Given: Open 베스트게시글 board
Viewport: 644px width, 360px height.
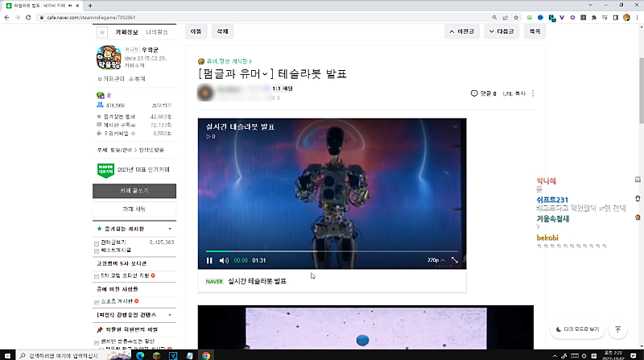Looking at the screenshot, I should (x=116, y=250).
